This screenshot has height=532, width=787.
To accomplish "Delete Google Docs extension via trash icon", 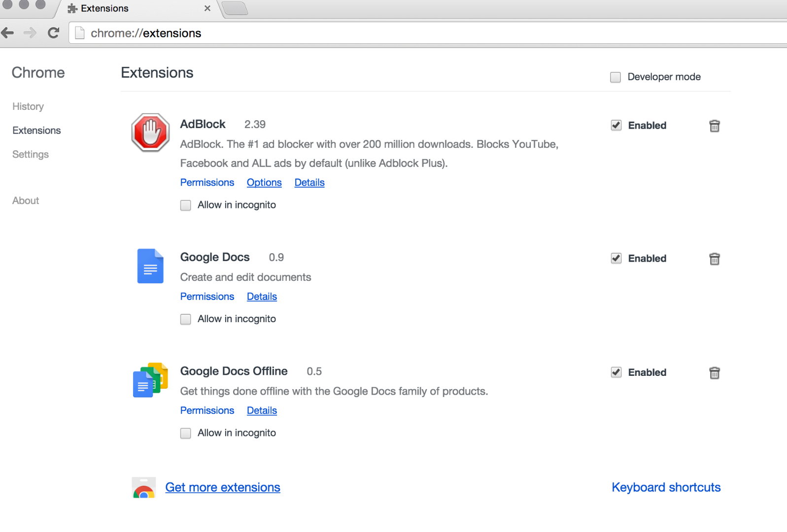I will [x=715, y=259].
